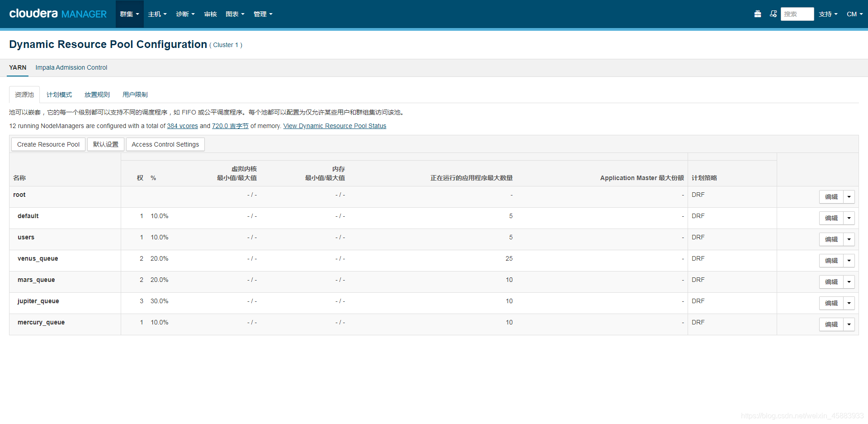
Task: Open the running commands icon beside search
Action: [773, 14]
